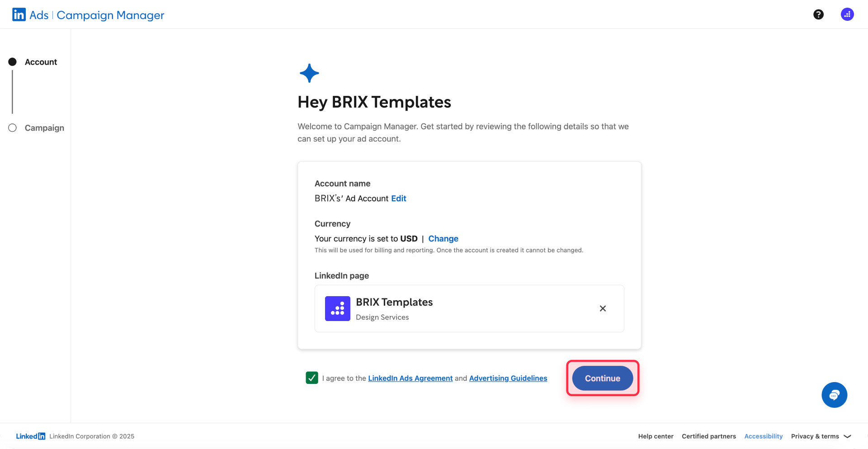Change the currency from USD
The image size is (868, 449).
click(x=443, y=238)
